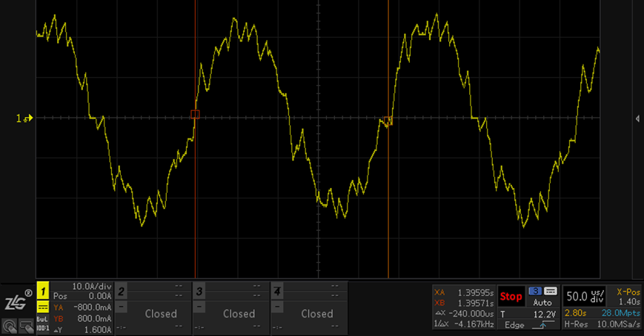Screen dimensions: 644x336
Task: Click Closed label on channel 4 panel
Action: click(317, 314)
